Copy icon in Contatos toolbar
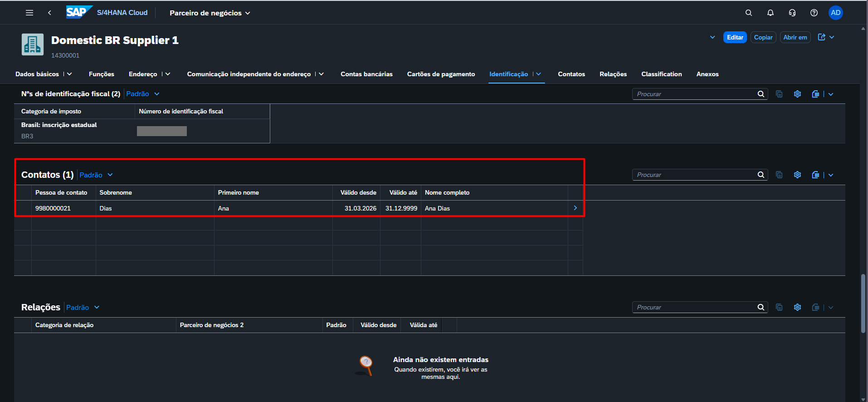The height and width of the screenshot is (402, 868). click(779, 175)
